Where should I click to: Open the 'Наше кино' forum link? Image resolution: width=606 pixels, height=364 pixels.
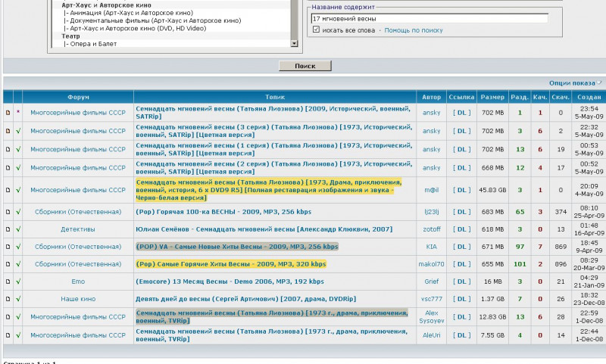pos(78,299)
